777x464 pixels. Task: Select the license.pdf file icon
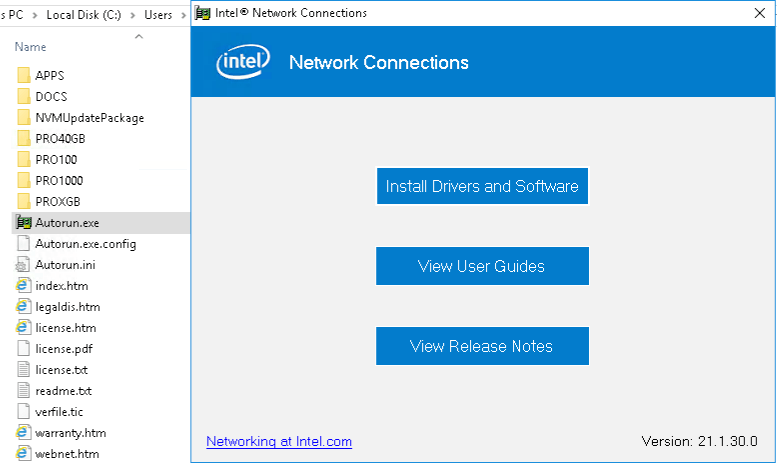(24, 348)
